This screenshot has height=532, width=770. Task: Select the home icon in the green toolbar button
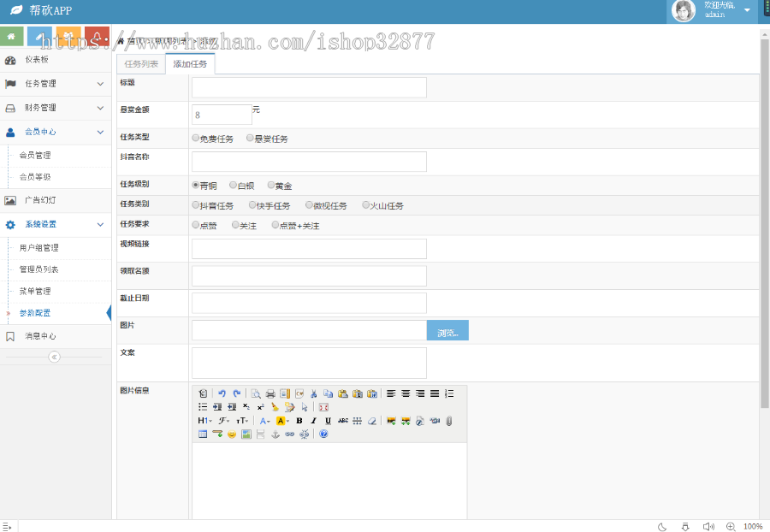click(11, 38)
